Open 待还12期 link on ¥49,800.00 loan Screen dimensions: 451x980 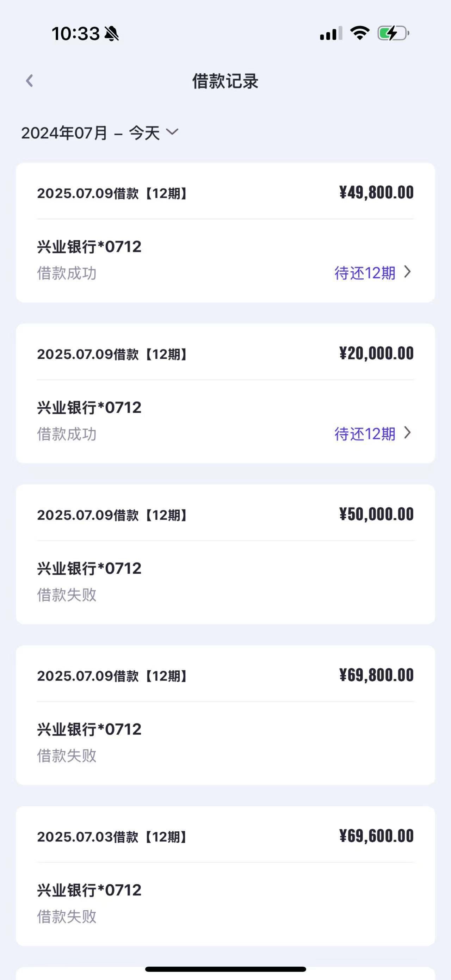click(365, 273)
